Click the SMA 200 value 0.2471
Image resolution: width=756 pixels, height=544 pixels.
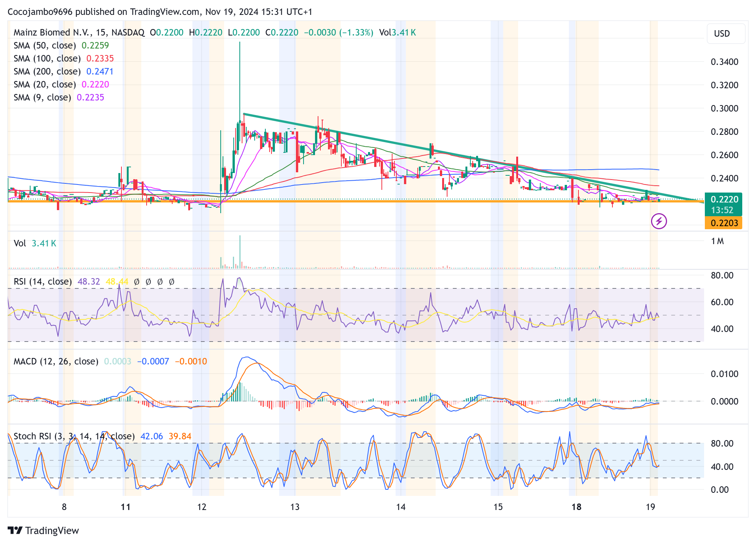coord(100,71)
